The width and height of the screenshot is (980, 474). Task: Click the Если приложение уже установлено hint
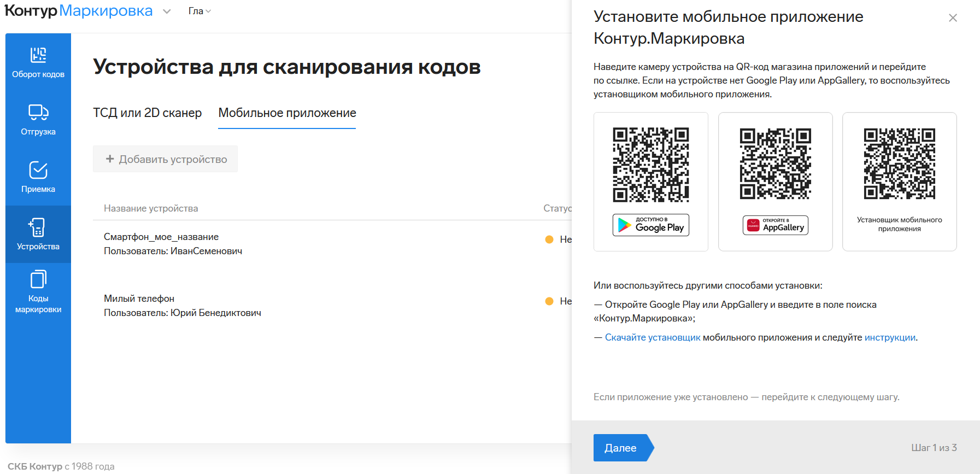coord(746,397)
